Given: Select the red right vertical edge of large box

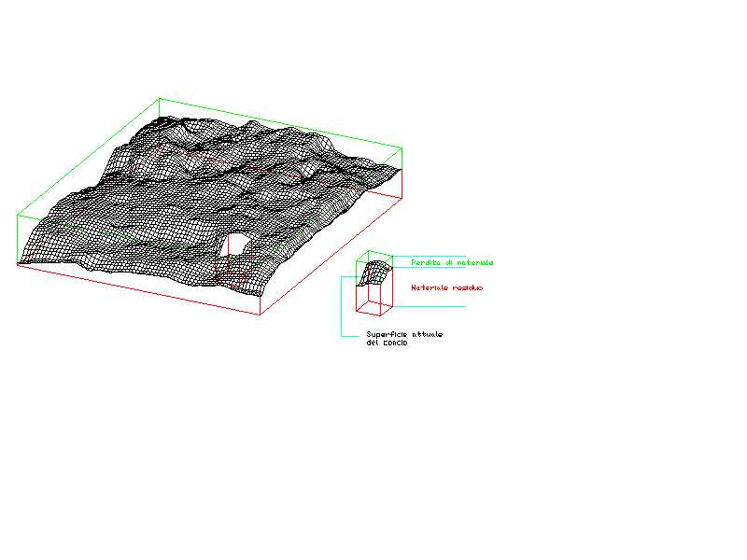Looking at the screenshot, I should coord(402,185).
